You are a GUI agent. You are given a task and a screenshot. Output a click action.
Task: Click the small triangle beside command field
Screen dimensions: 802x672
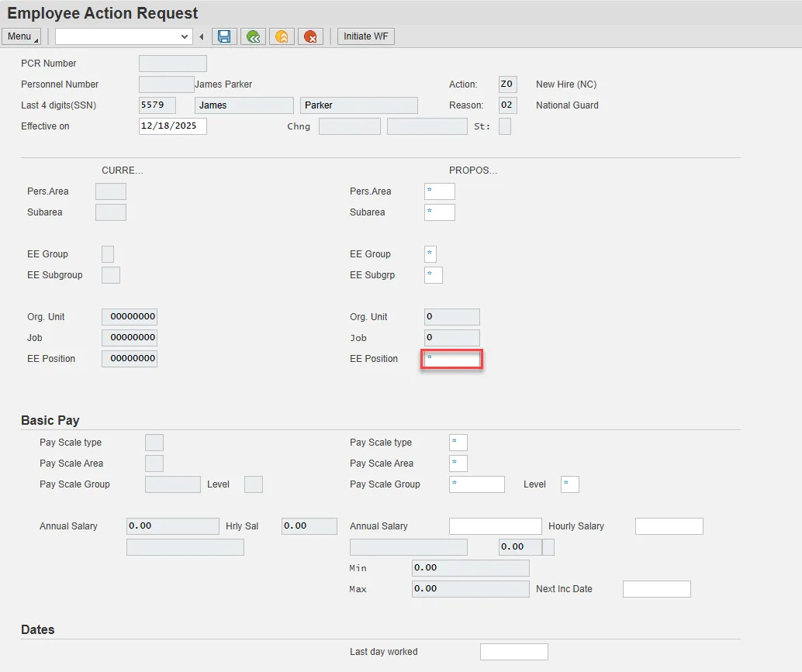(202, 36)
